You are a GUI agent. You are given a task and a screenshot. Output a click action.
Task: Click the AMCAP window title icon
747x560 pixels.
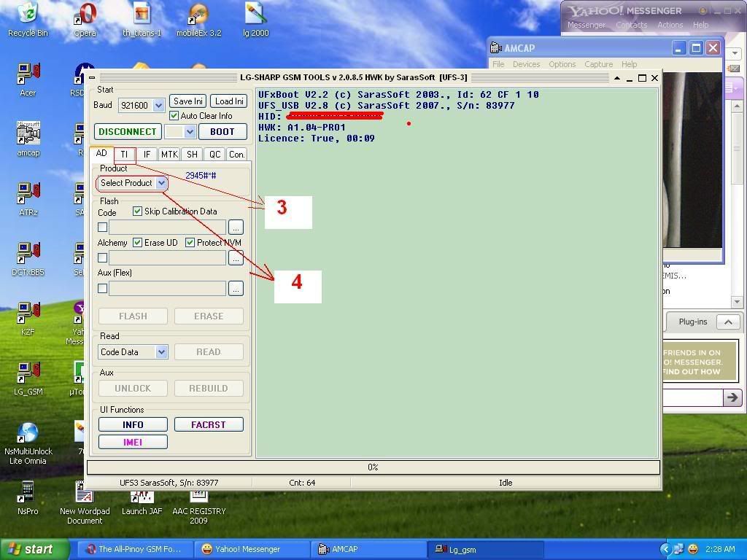click(x=496, y=47)
